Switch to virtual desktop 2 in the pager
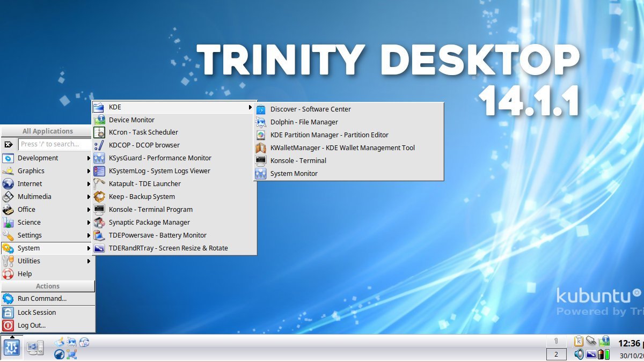This screenshot has width=644, height=362. (x=557, y=354)
